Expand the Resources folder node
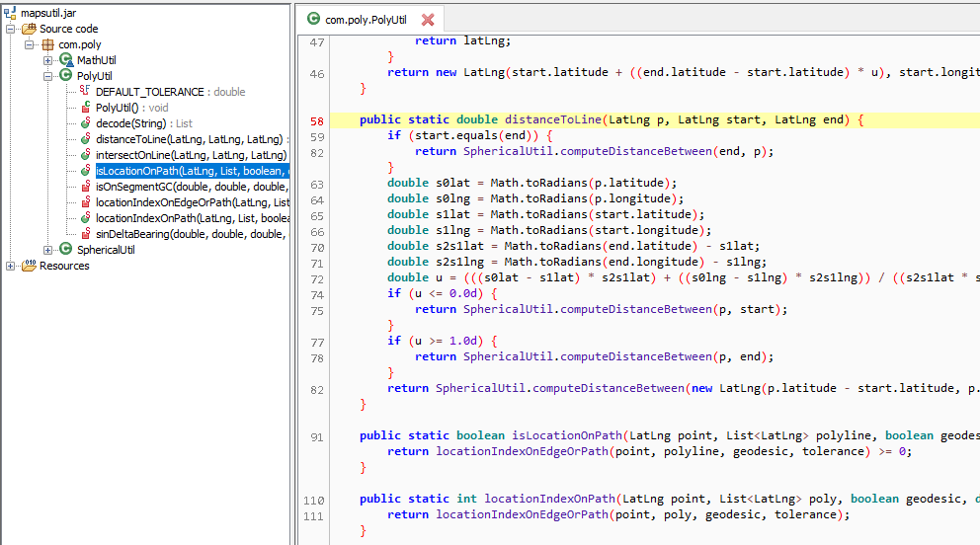Screen dimensions: 980x545 tap(11, 266)
